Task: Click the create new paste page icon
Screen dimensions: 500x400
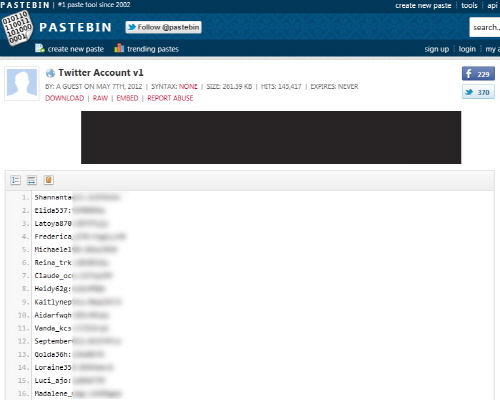Action: (40, 48)
